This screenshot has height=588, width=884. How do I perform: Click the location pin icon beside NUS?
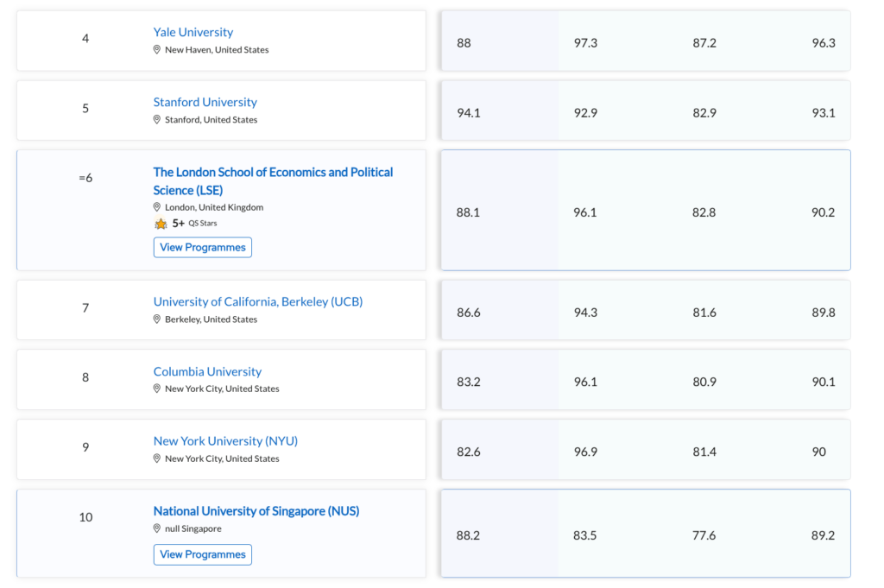[x=156, y=528]
